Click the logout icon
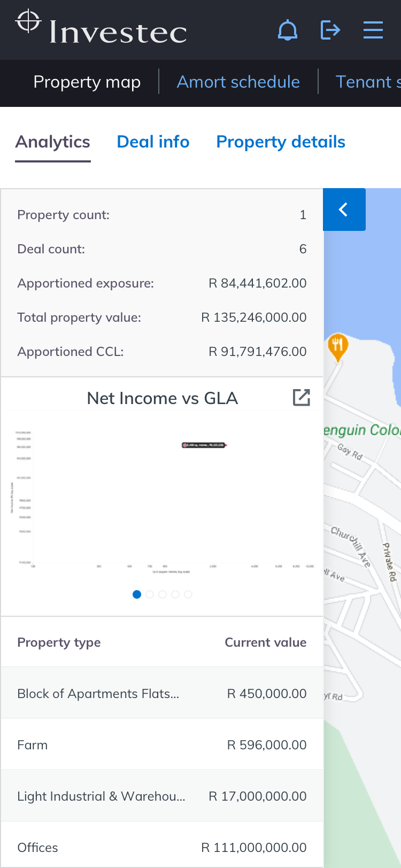The height and width of the screenshot is (868, 401). [330, 30]
